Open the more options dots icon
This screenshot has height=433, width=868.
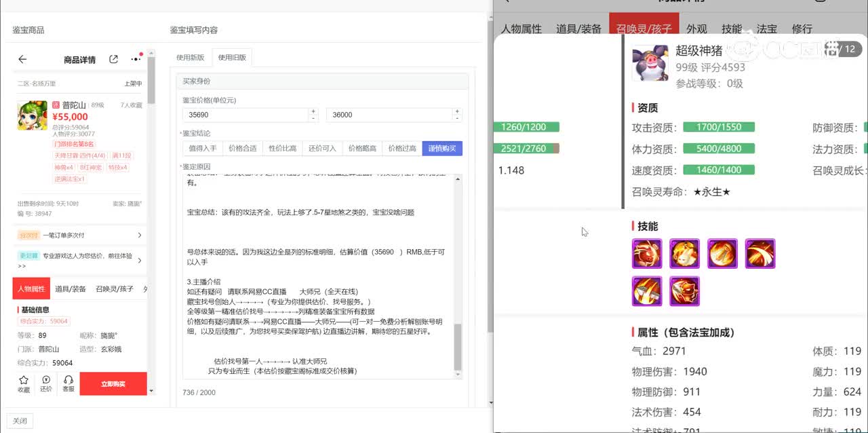coord(136,60)
